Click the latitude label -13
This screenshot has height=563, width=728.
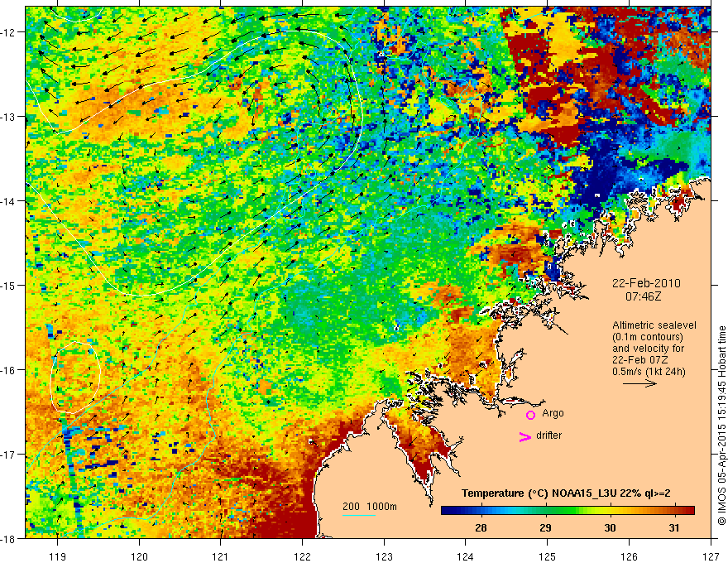(8, 117)
